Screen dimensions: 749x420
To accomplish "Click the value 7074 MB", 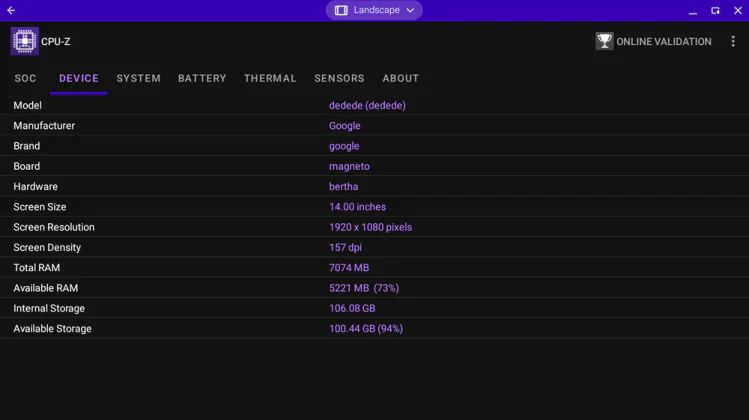I will 349,268.
